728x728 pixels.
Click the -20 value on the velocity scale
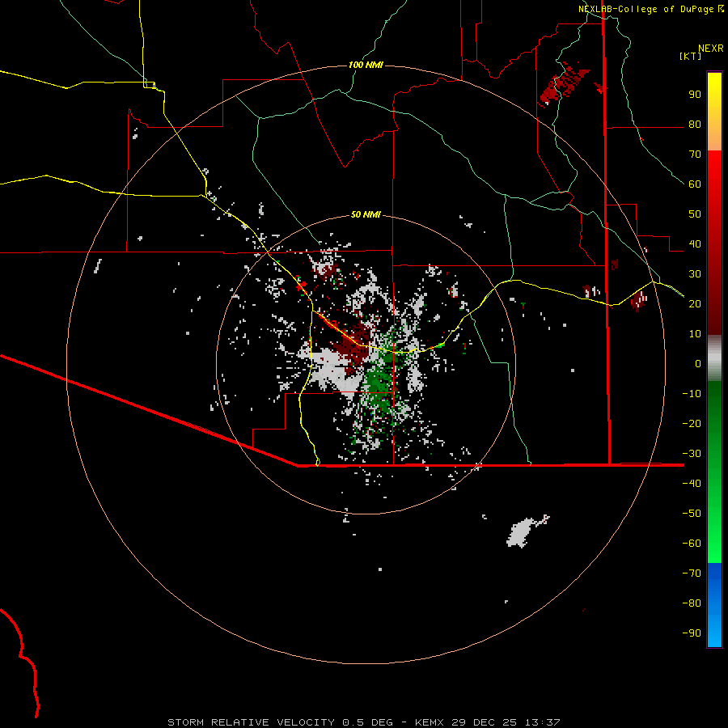click(x=692, y=423)
